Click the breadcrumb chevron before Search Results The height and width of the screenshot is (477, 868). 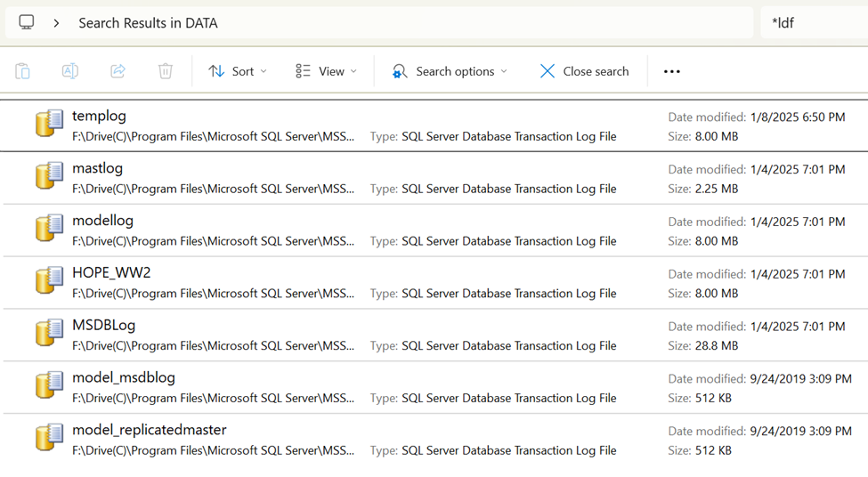click(x=56, y=23)
